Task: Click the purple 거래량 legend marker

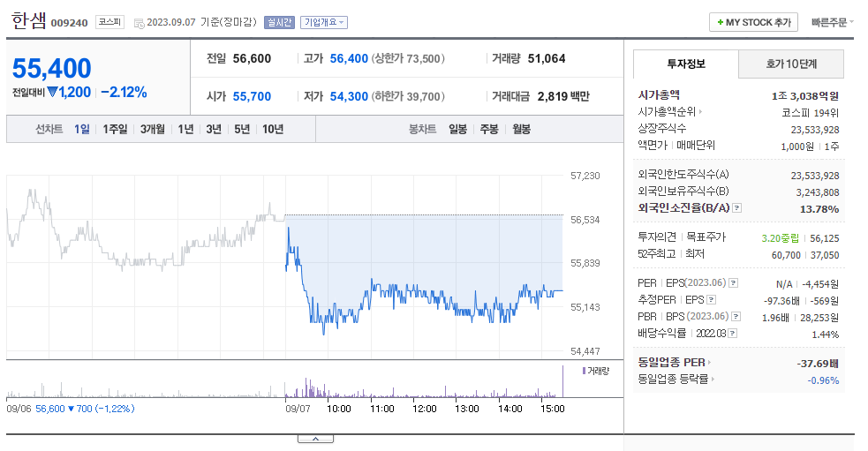Action: pos(584,371)
